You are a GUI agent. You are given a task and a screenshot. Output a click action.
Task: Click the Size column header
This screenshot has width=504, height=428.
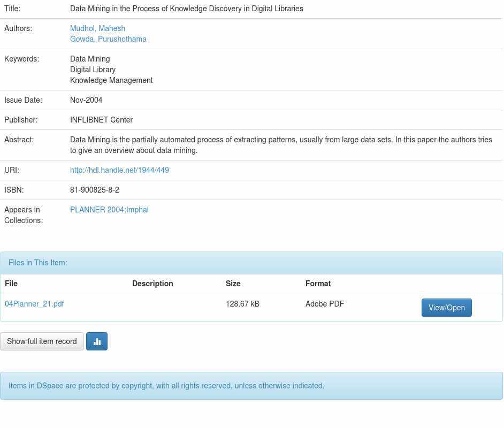(x=233, y=284)
